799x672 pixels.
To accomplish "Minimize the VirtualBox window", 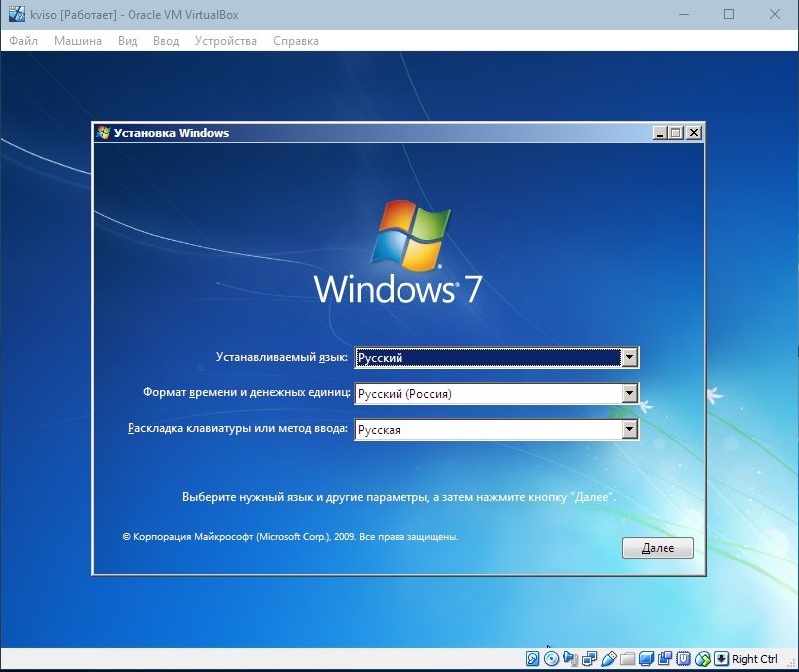I will (x=684, y=14).
